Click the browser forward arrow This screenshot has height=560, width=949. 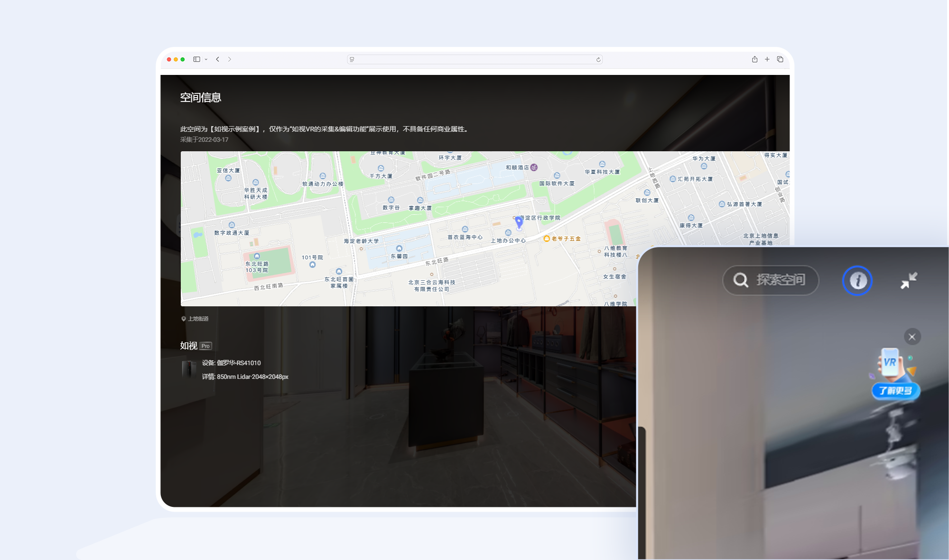coord(230,59)
